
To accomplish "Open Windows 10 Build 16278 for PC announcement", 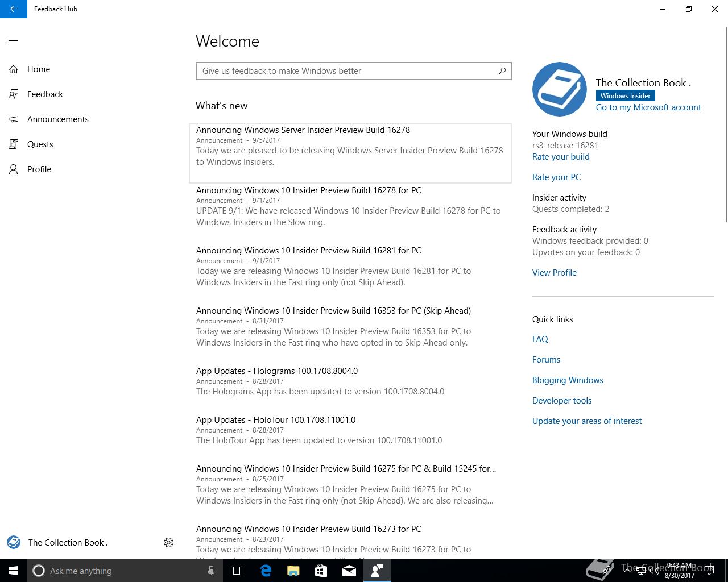I will [350, 206].
